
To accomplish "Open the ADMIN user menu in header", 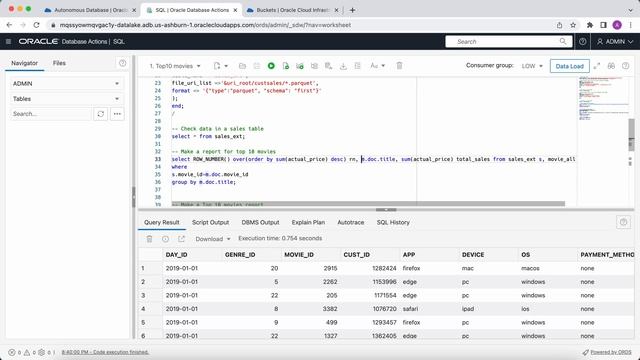I will point(615,42).
